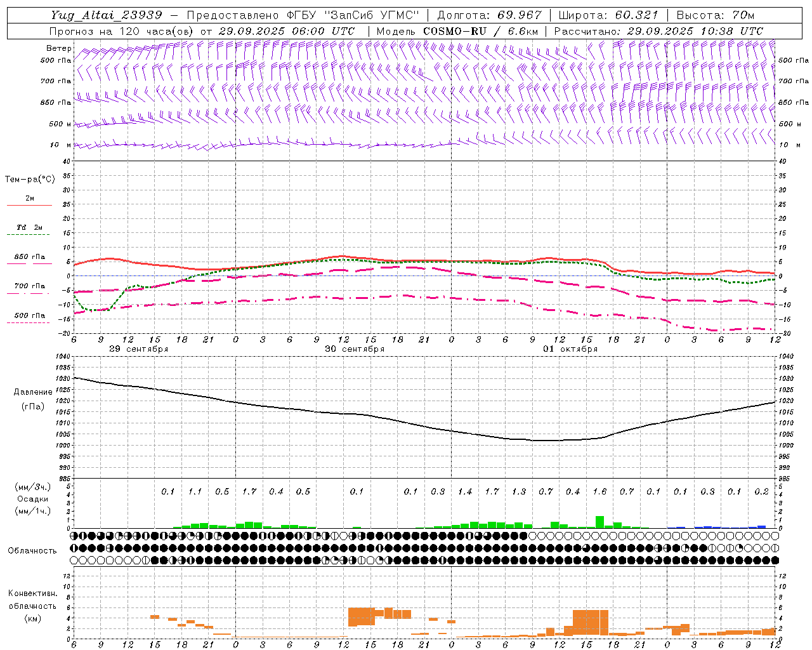Select the Осадки panel label
This screenshot has height=650, width=812.
[x=33, y=499]
